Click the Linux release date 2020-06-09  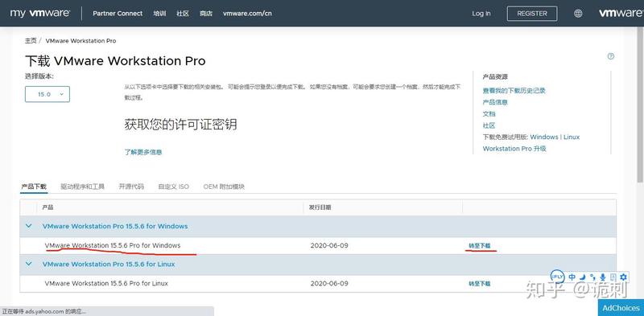click(x=329, y=283)
